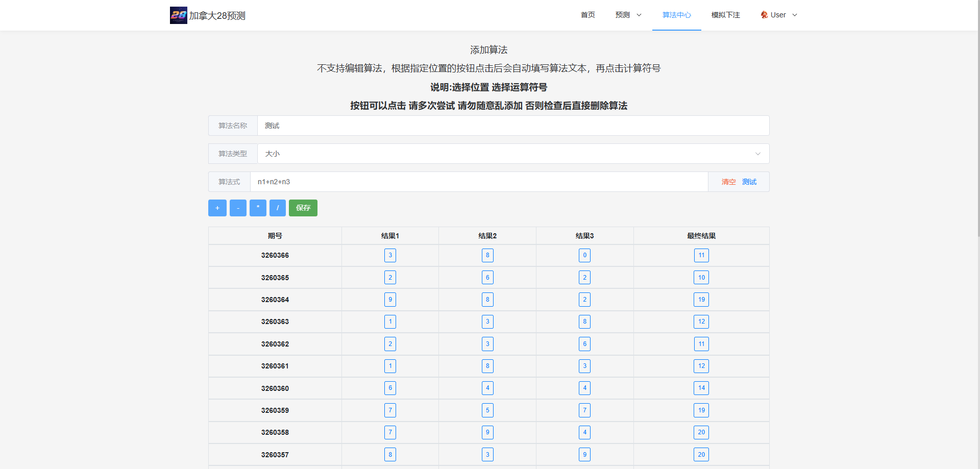Click the 结果2 box 9 in row 3260358

point(487,432)
